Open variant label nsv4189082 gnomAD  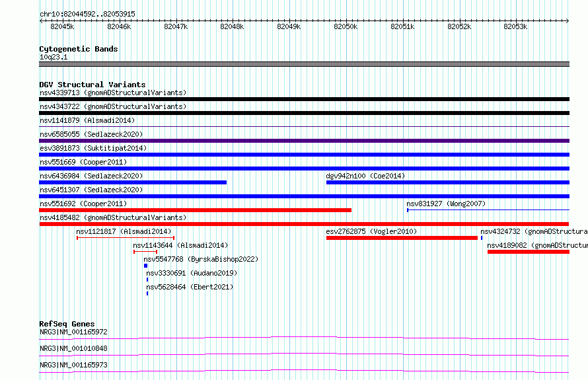(x=537, y=245)
